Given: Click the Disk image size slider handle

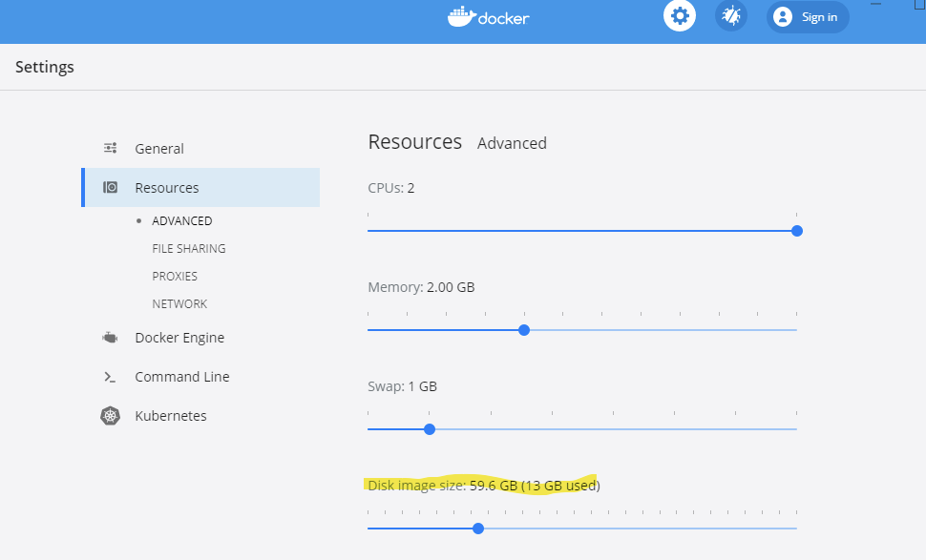Looking at the screenshot, I should 478,529.
